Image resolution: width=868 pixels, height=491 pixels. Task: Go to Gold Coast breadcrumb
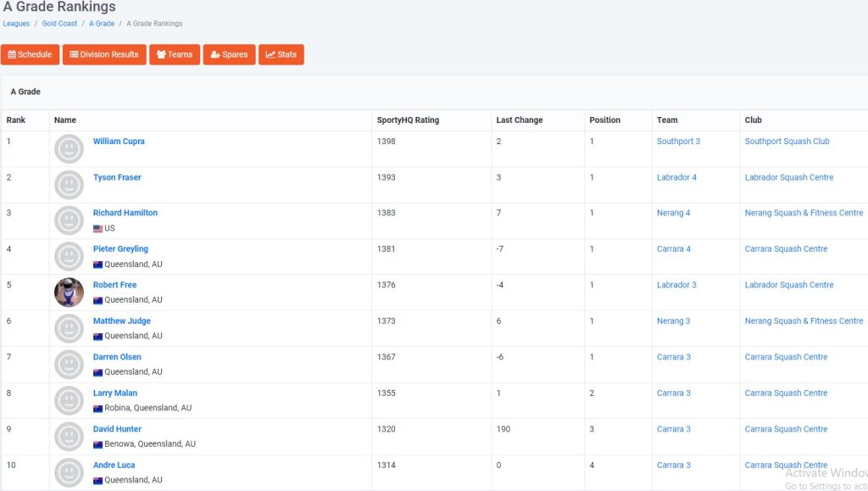coord(59,24)
